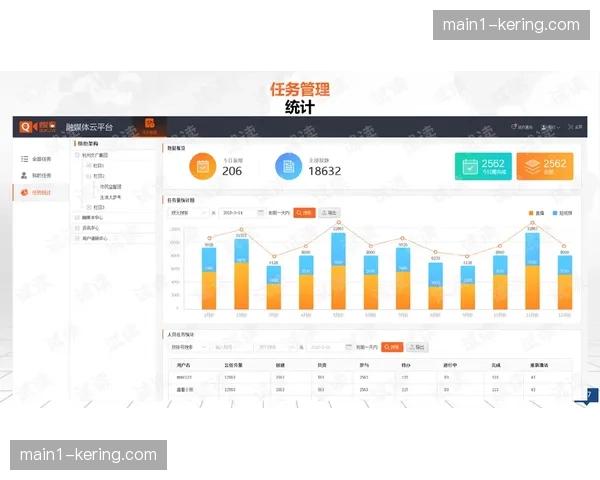The width and height of the screenshot is (600, 480).
Task: Click the second user row in personnel table
Action: pyautogui.click(x=370, y=390)
